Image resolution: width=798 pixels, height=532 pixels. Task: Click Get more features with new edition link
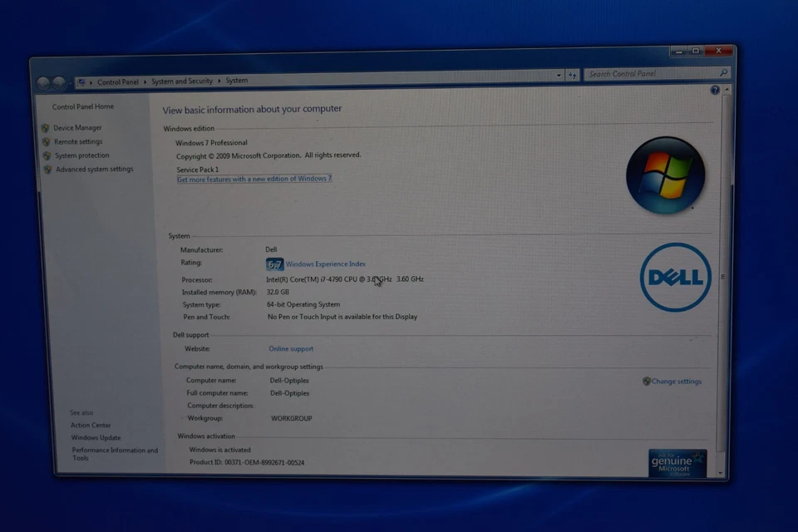click(254, 179)
